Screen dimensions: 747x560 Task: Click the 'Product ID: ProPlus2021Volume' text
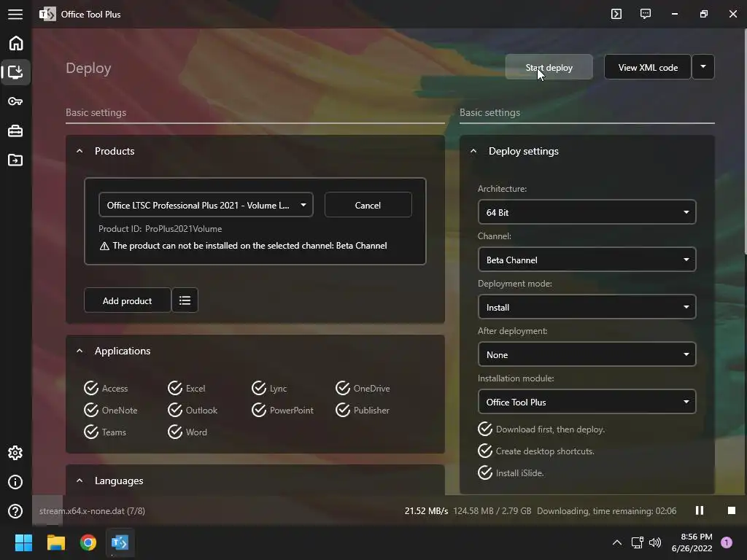click(x=160, y=228)
